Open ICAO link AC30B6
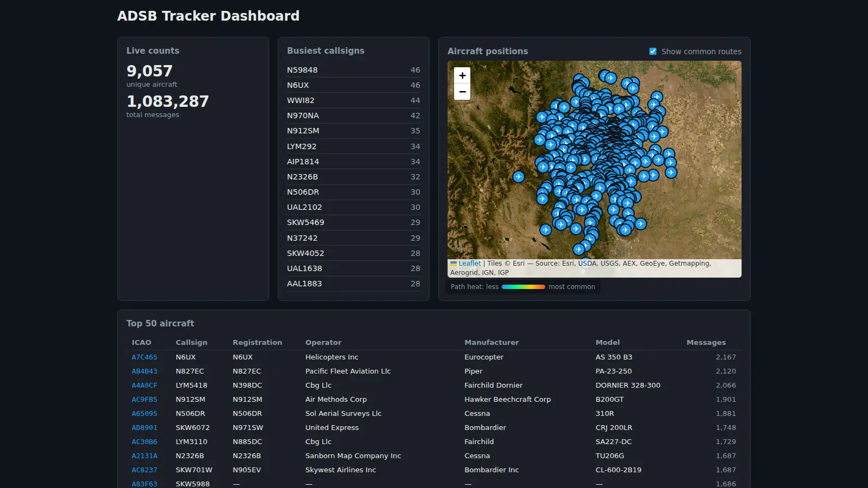This screenshot has width=868, height=488. pos(144,442)
